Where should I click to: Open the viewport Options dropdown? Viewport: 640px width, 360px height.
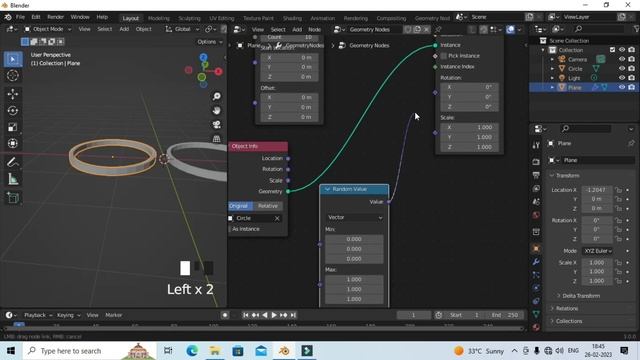(x=210, y=42)
